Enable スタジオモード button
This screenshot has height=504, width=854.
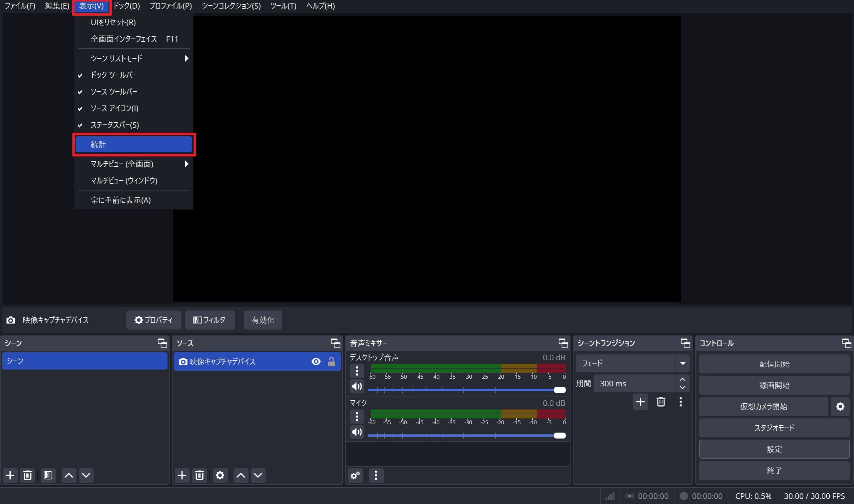pyautogui.click(x=774, y=428)
